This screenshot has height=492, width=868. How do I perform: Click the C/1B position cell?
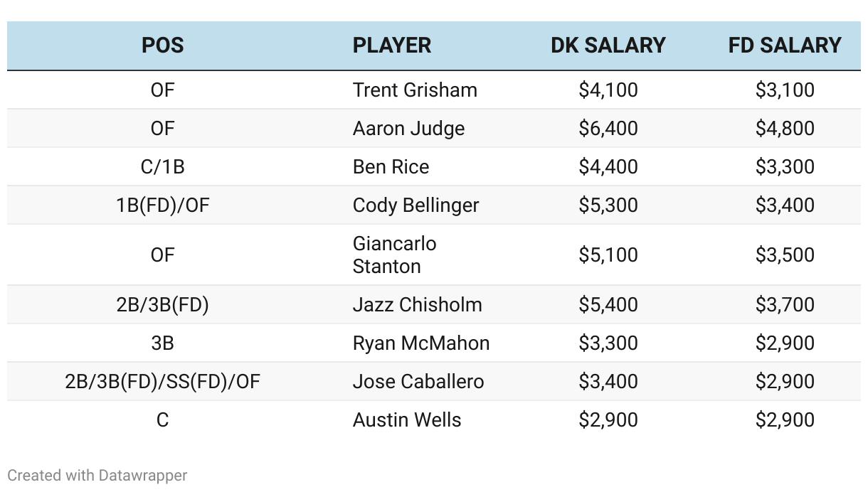[162, 167]
